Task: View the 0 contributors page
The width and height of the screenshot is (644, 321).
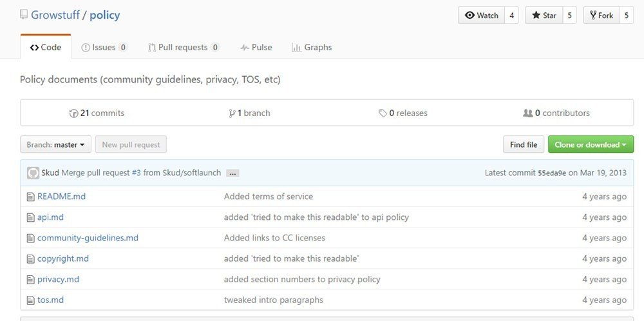Action: pyautogui.click(x=556, y=113)
